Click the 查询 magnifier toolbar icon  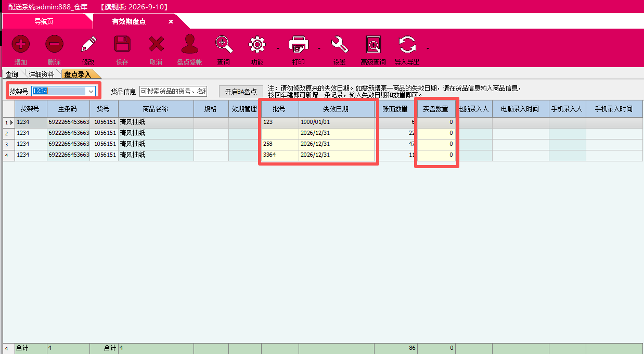224,44
